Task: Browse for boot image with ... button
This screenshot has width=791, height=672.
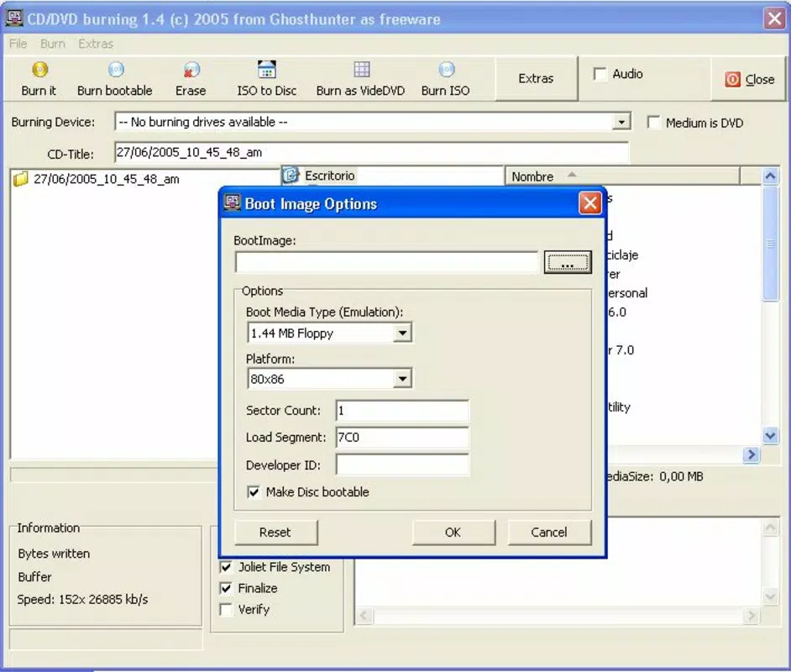Action: pos(568,262)
